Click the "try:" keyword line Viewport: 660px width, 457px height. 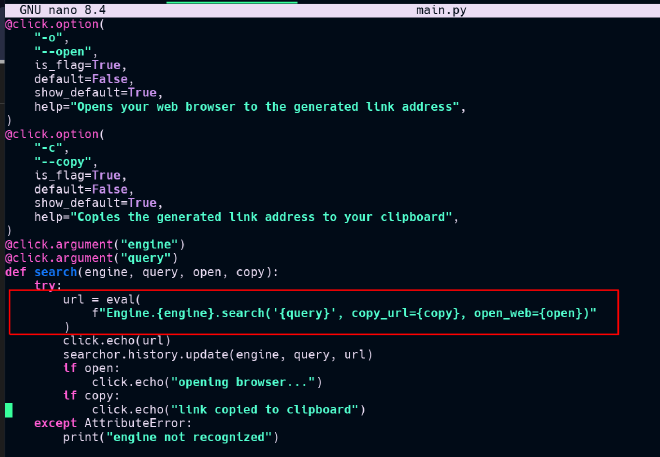pyautogui.click(x=48, y=286)
